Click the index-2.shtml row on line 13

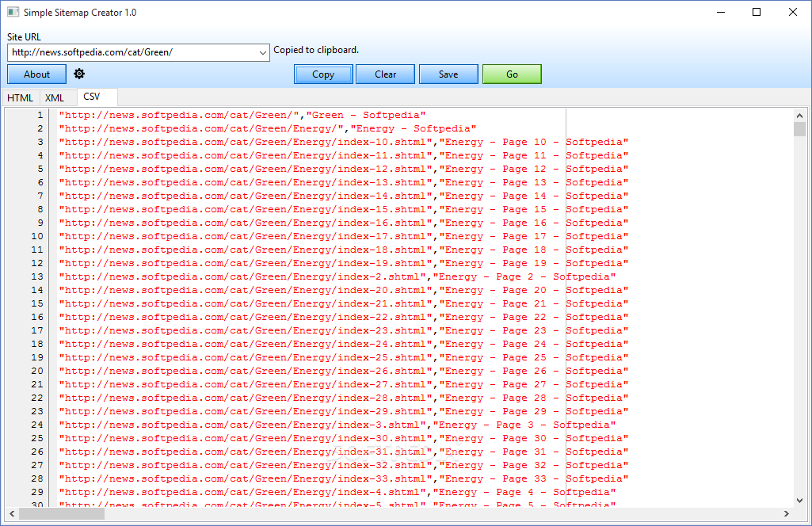(x=337, y=276)
